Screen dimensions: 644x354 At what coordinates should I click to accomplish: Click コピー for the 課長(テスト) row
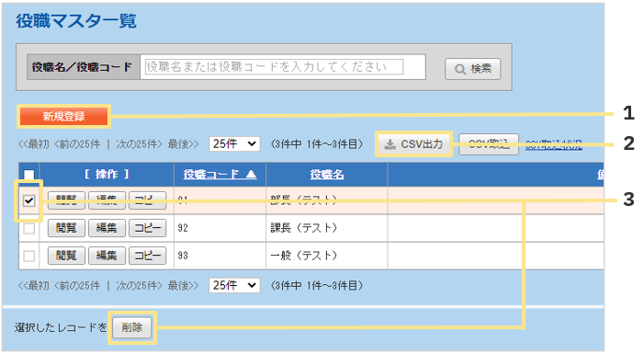[x=147, y=228]
